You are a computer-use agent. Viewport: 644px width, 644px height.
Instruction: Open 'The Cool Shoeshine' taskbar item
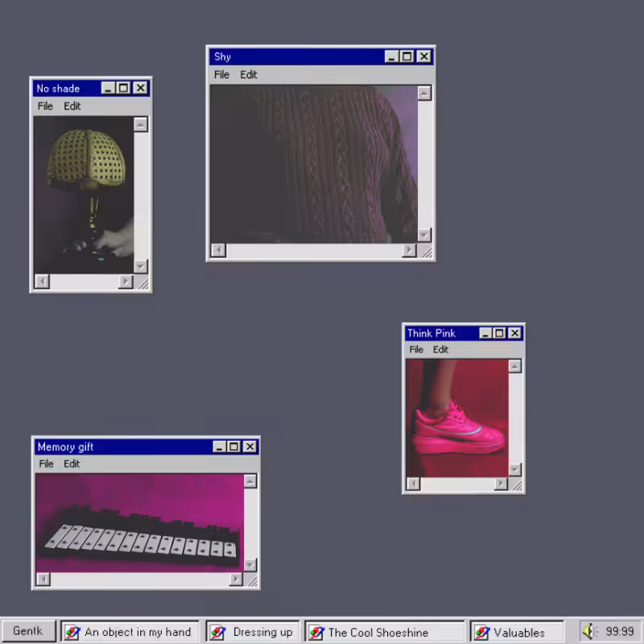[x=385, y=632]
